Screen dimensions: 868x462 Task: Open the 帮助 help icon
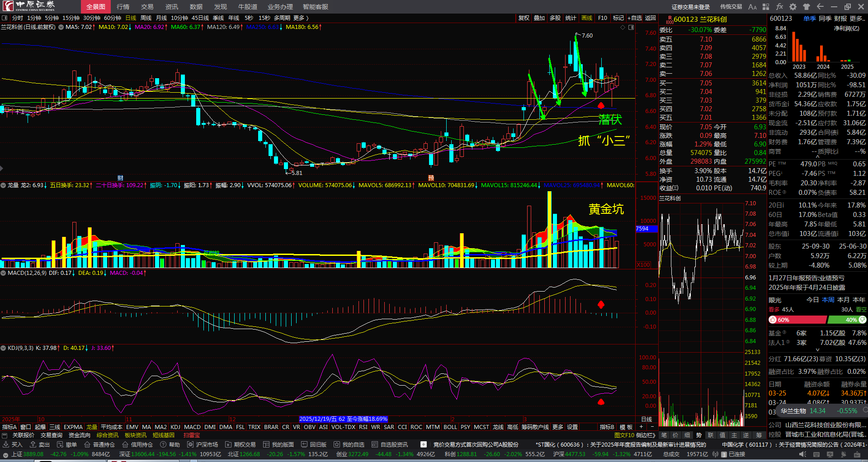[163, 444]
